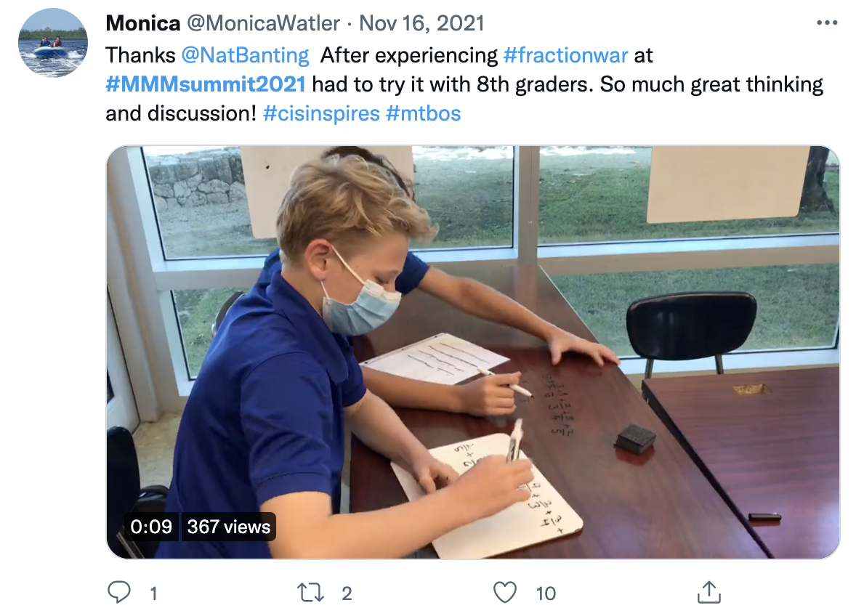Click the retweet count of 2
Viewport: 856px width, 616px height.
point(347,593)
